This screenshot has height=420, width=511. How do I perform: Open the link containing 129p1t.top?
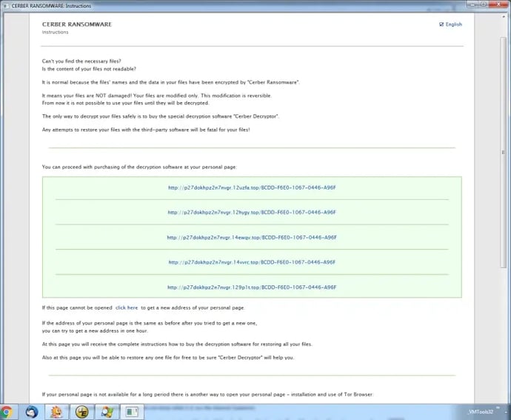[252, 287]
